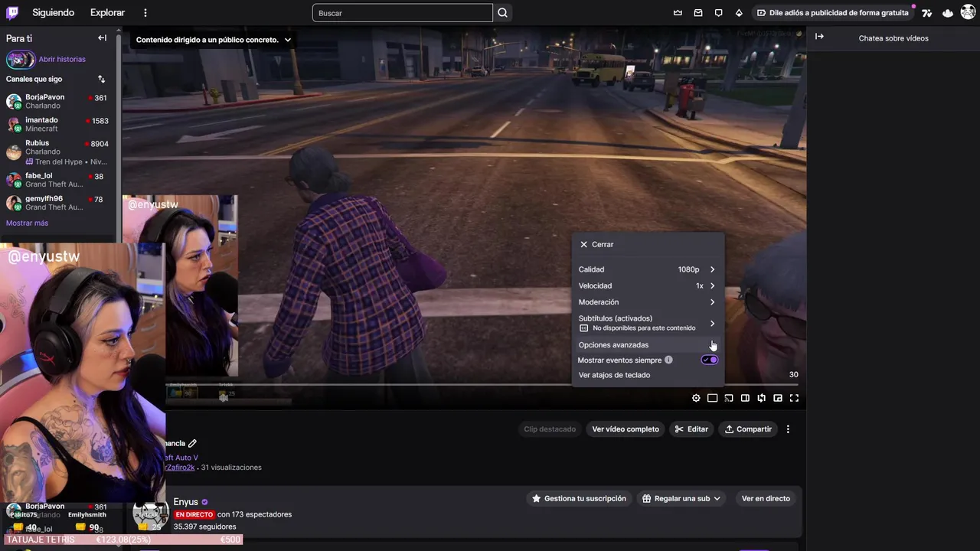This screenshot has width=980, height=551.
Task: Click the verified badge next to Enyus
Action: coord(204,502)
